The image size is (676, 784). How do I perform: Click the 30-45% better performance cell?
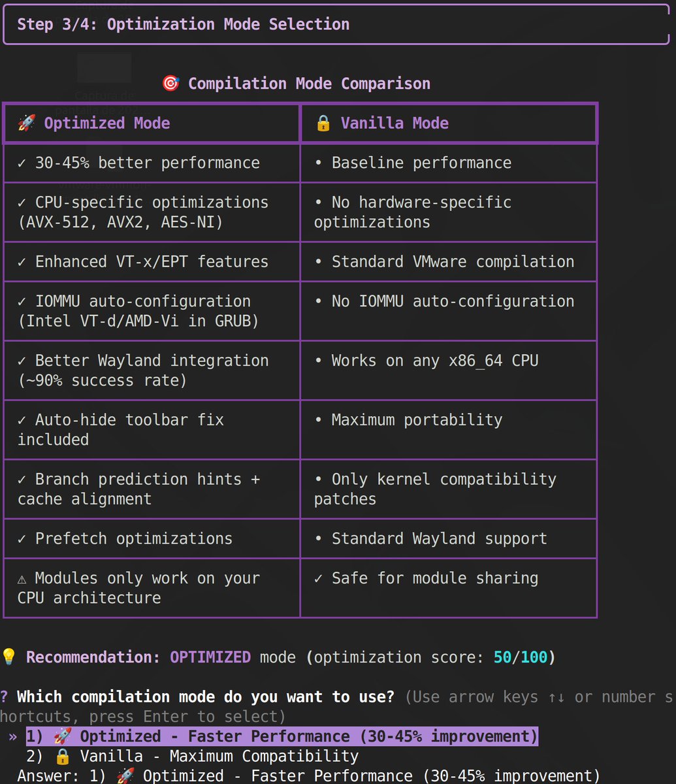click(x=152, y=163)
